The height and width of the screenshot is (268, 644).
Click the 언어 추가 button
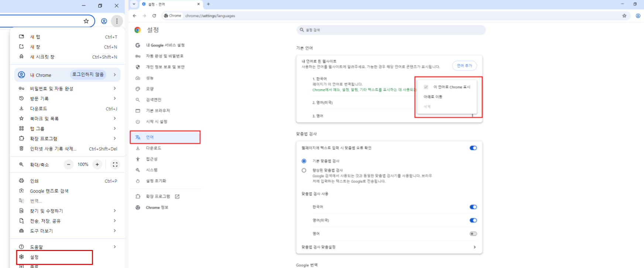[x=464, y=66]
